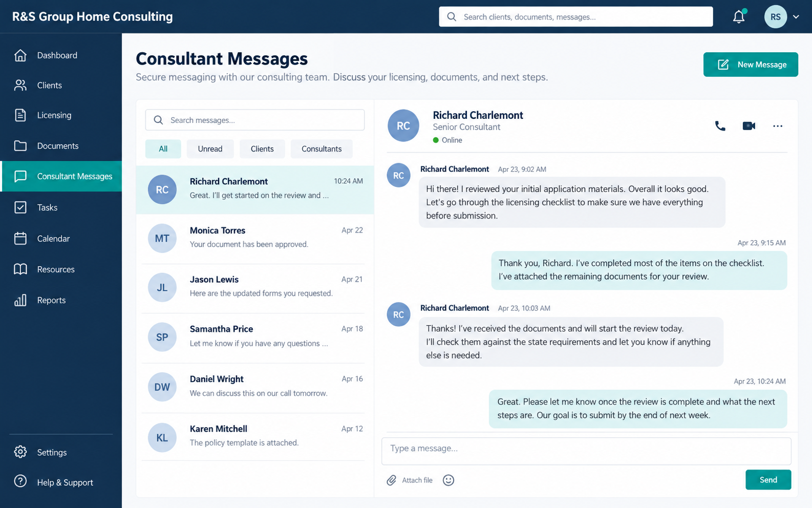
Task: Click the Type a message input box
Action: coord(586,451)
